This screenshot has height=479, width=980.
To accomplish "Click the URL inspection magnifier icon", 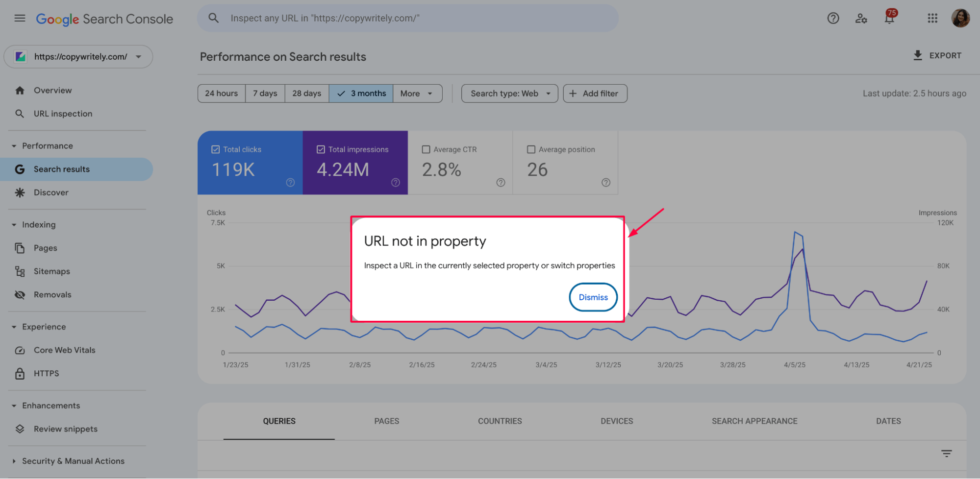I will tap(20, 114).
